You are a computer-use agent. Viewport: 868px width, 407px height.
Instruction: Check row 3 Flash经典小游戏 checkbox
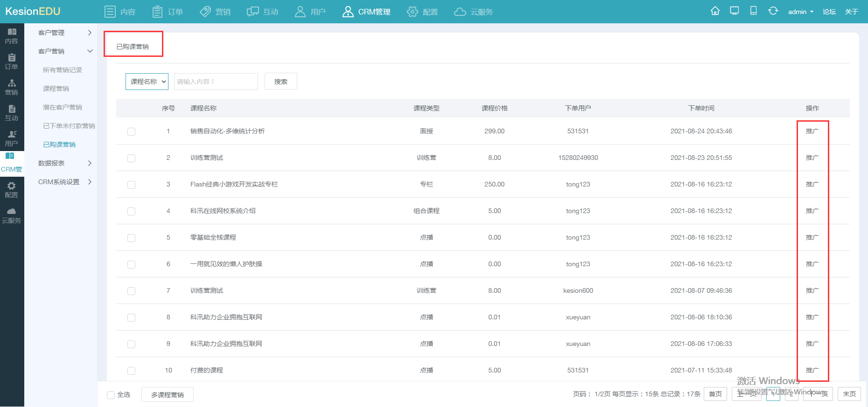click(132, 185)
